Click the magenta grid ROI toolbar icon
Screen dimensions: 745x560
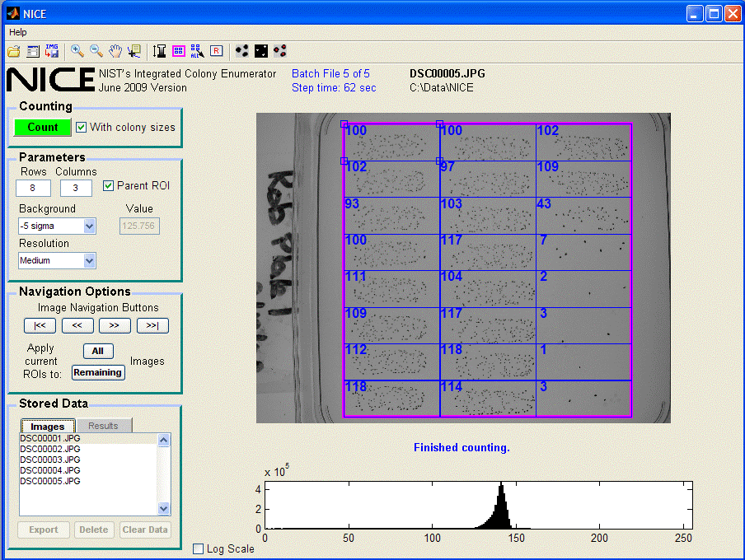[x=179, y=51]
